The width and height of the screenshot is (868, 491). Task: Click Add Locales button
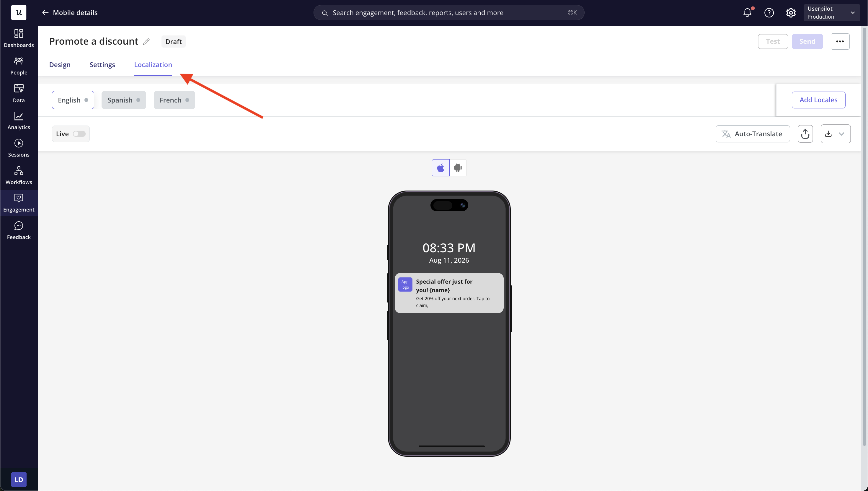(818, 100)
